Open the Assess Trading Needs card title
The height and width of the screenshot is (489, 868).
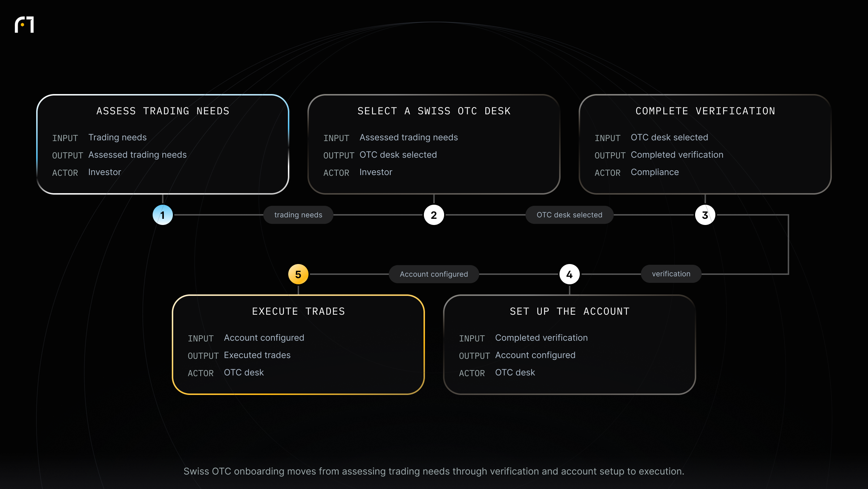(x=163, y=111)
